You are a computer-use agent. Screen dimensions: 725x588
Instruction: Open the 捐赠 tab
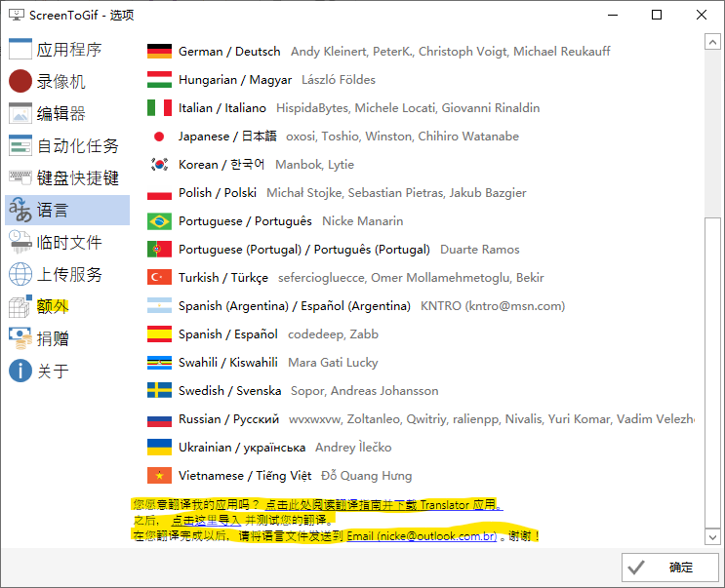(67, 338)
